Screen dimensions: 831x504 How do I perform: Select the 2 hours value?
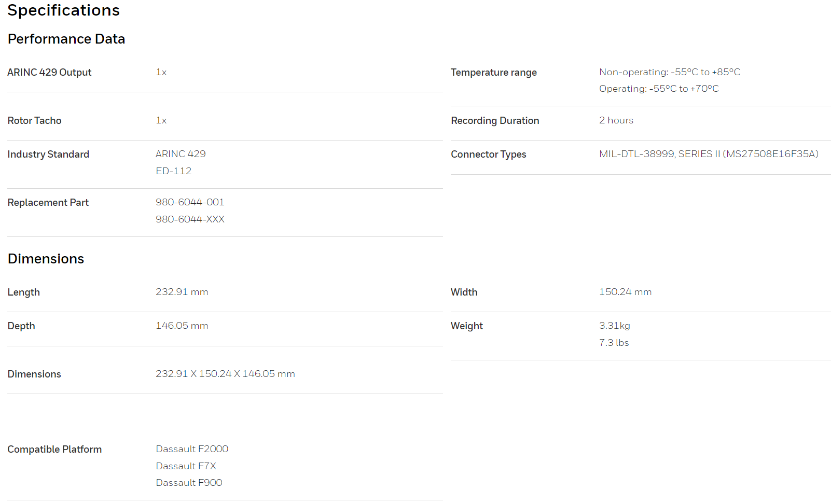616,120
